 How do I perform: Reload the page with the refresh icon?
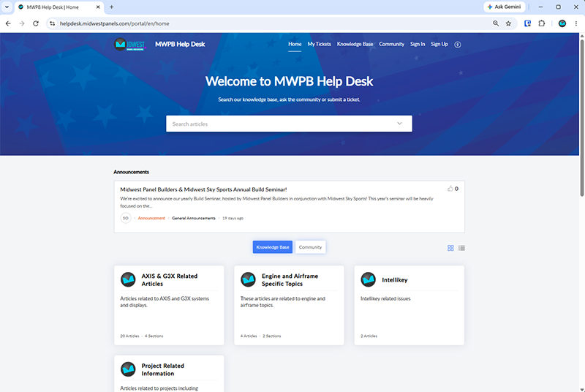35,23
